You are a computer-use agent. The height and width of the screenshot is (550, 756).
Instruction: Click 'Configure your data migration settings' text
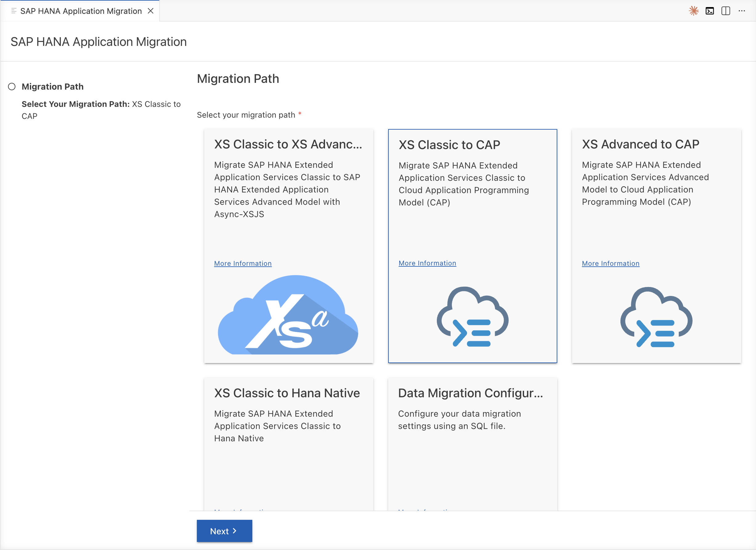click(459, 420)
